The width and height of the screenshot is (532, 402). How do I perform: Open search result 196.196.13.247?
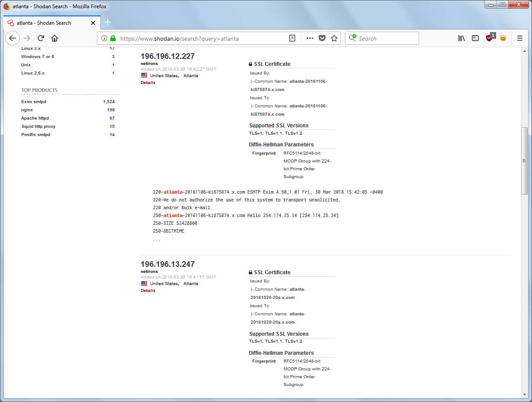point(168,264)
